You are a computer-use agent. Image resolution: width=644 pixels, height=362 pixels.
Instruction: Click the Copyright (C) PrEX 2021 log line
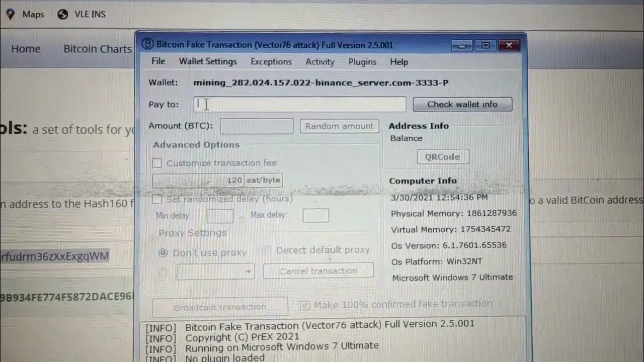pyautogui.click(x=242, y=337)
